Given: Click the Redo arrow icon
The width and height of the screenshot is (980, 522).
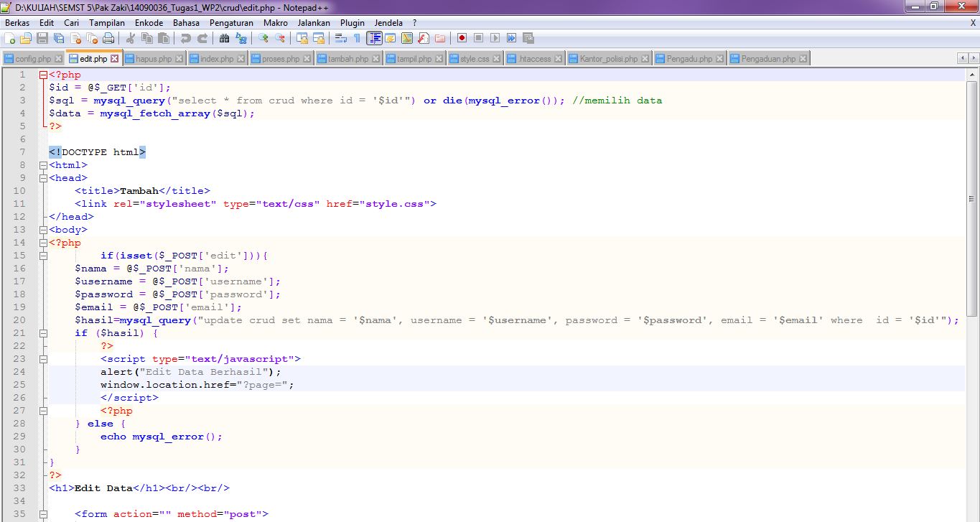Looking at the screenshot, I should click(x=202, y=38).
